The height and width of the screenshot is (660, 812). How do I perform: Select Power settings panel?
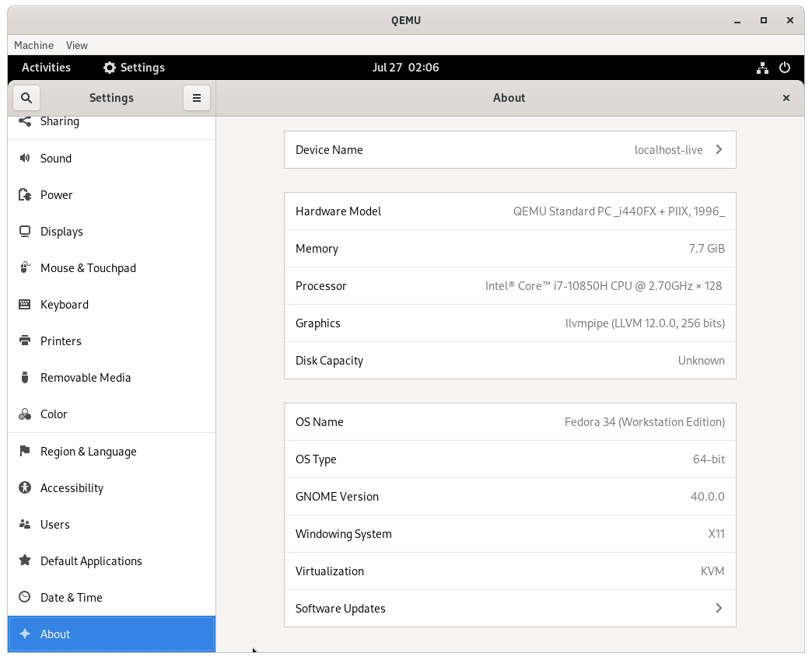(x=112, y=195)
